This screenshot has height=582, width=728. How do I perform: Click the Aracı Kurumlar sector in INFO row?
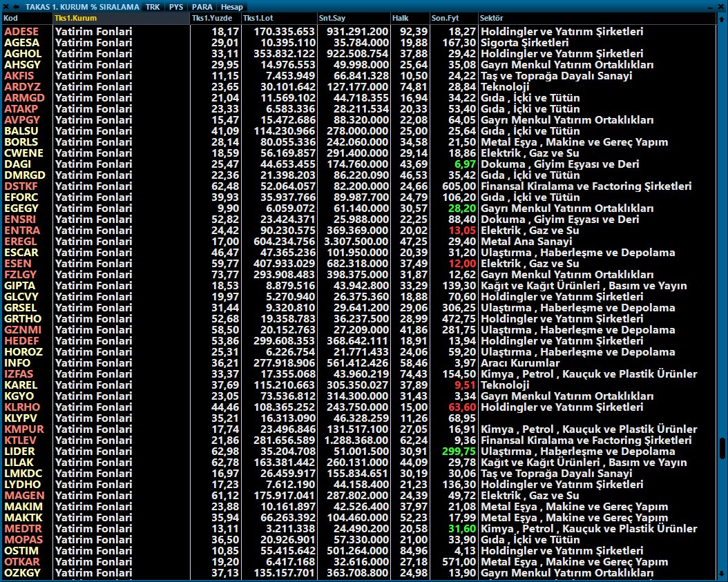pos(520,363)
